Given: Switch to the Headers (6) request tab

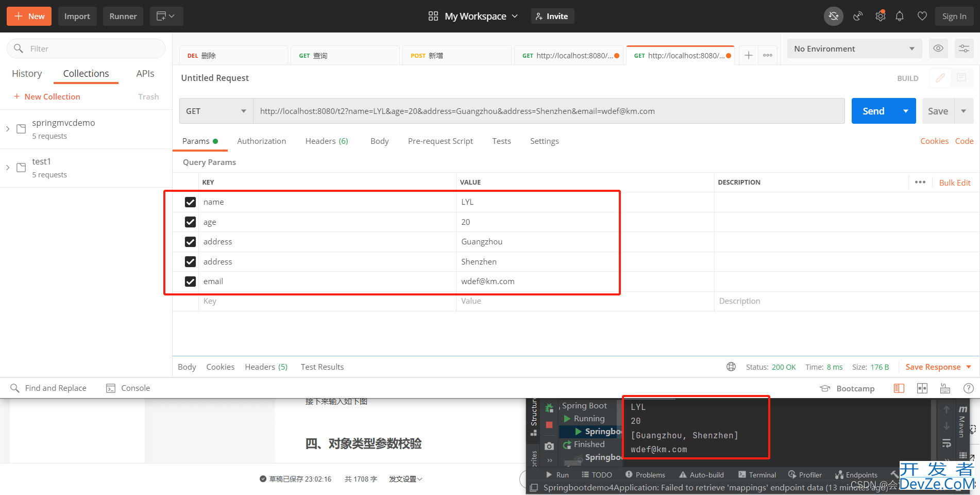Looking at the screenshot, I should (x=327, y=141).
